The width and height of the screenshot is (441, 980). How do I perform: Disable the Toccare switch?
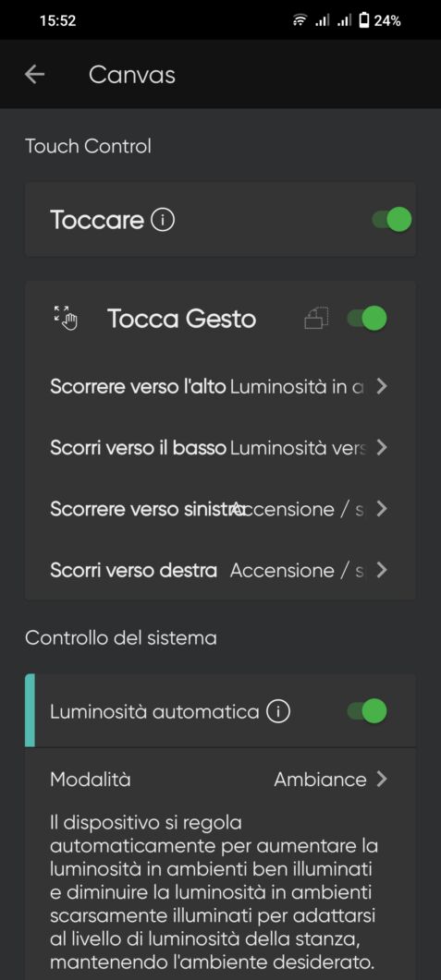click(x=392, y=220)
